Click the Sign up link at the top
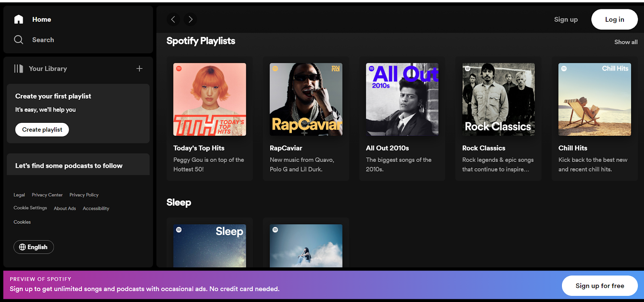The height and width of the screenshot is (302, 644). pyautogui.click(x=566, y=19)
